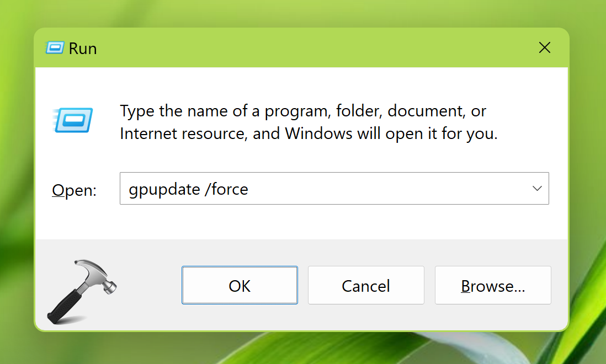Screen dimensions: 606x364
Task: Place cursor after "/force" in the Open field
Action: [249, 189]
